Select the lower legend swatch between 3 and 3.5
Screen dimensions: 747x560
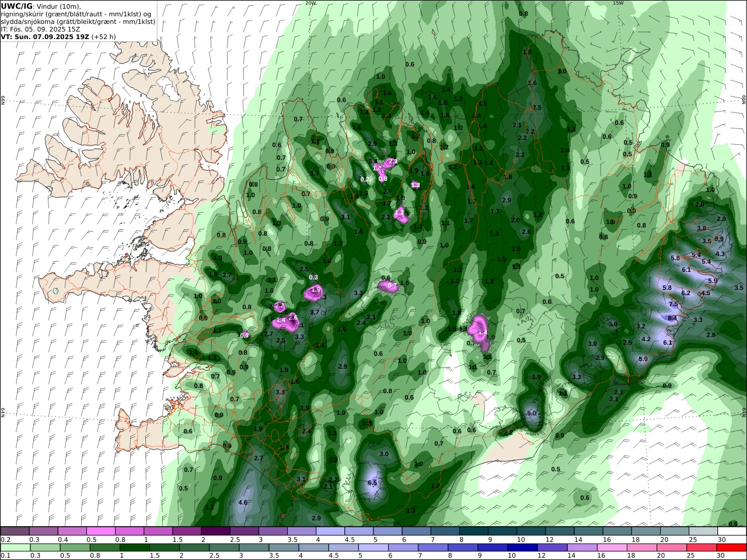[x=254, y=548]
